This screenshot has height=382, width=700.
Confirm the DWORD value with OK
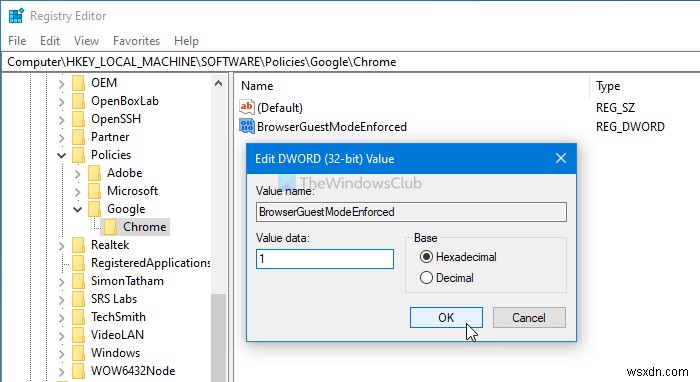pos(446,317)
